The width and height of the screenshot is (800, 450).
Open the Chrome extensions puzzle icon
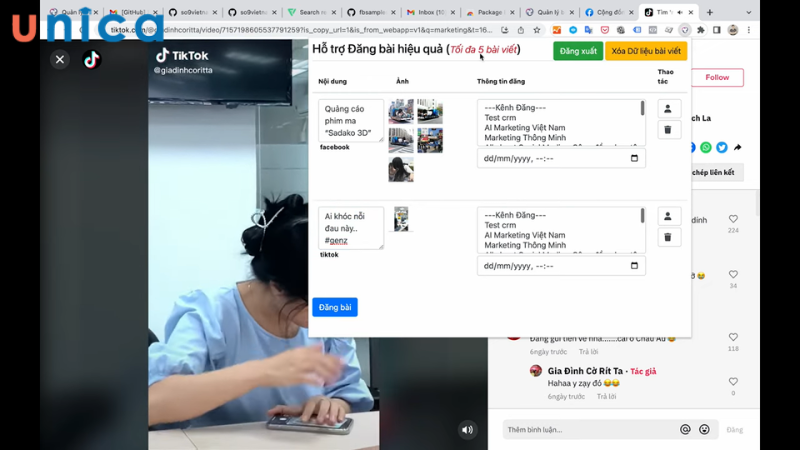click(701, 30)
